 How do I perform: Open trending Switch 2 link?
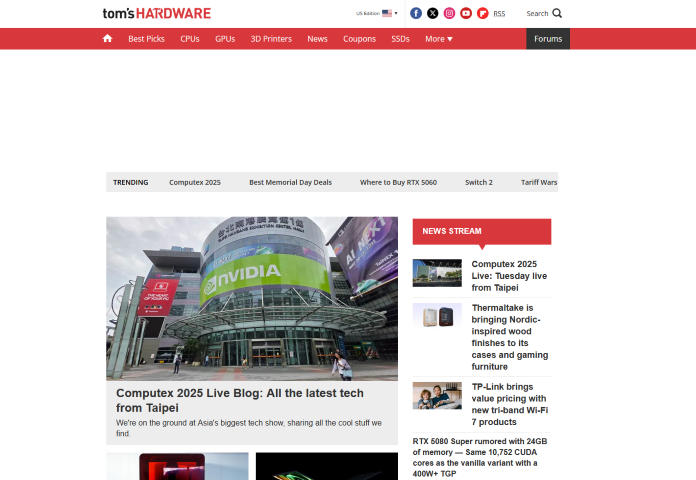479,182
